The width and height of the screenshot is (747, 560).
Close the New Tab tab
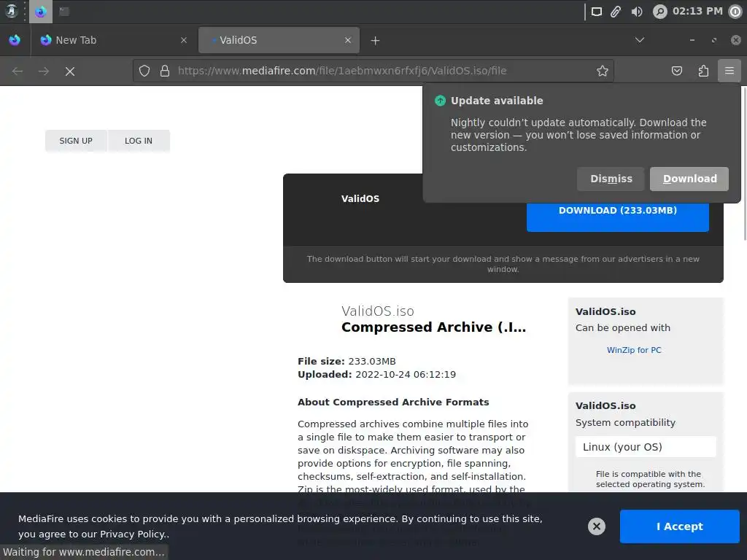pos(184,41)
